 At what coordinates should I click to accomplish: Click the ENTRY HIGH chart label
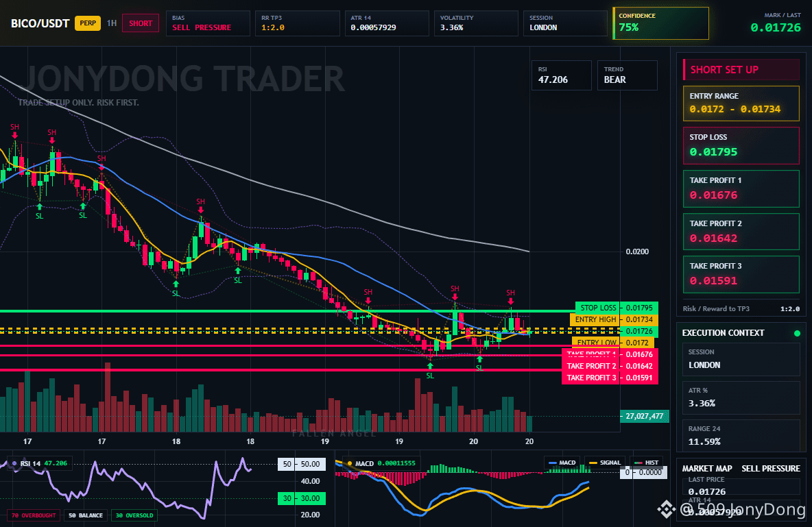(595, 319)
